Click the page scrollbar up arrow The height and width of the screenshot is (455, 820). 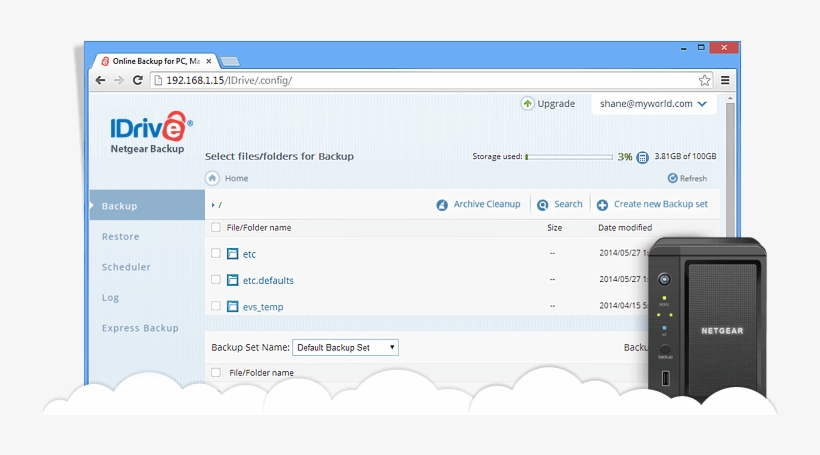click(731, 98)
